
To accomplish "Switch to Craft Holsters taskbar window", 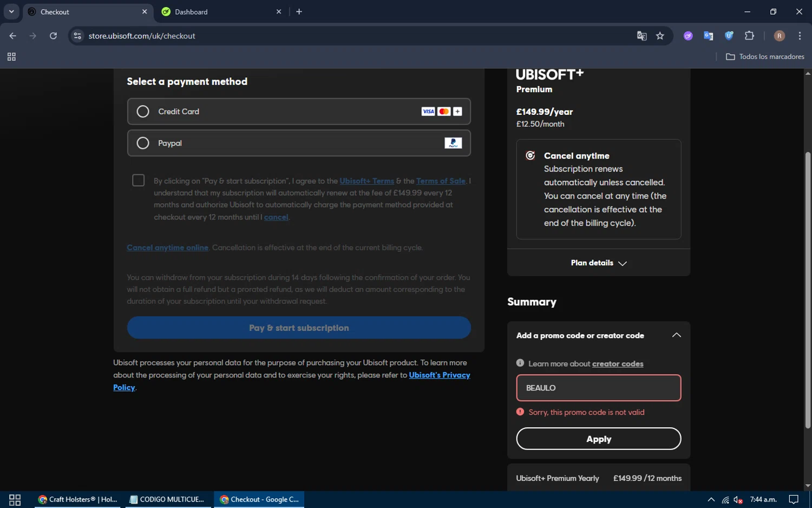I will coord(78,499).
